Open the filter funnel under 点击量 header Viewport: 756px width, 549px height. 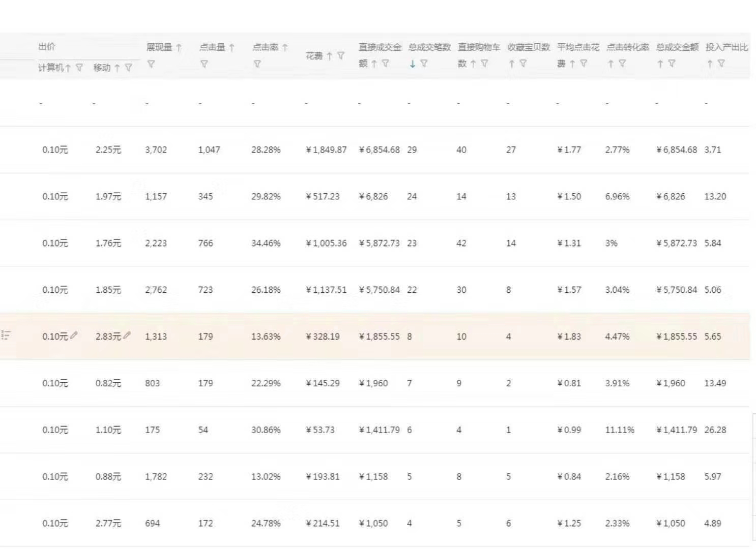pyautogui.click(x=205, y=64)
